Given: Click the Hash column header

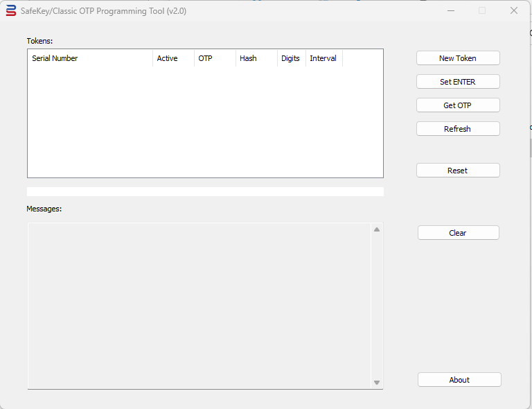Looking at the screenshot, I should coord(256,58).
